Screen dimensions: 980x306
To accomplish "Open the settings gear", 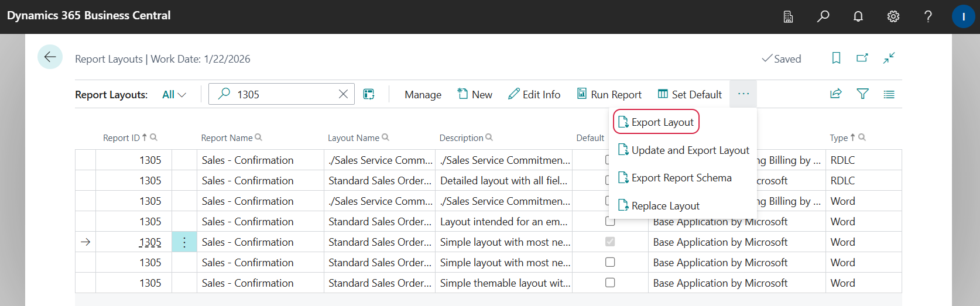I will (x=893, y=16).
